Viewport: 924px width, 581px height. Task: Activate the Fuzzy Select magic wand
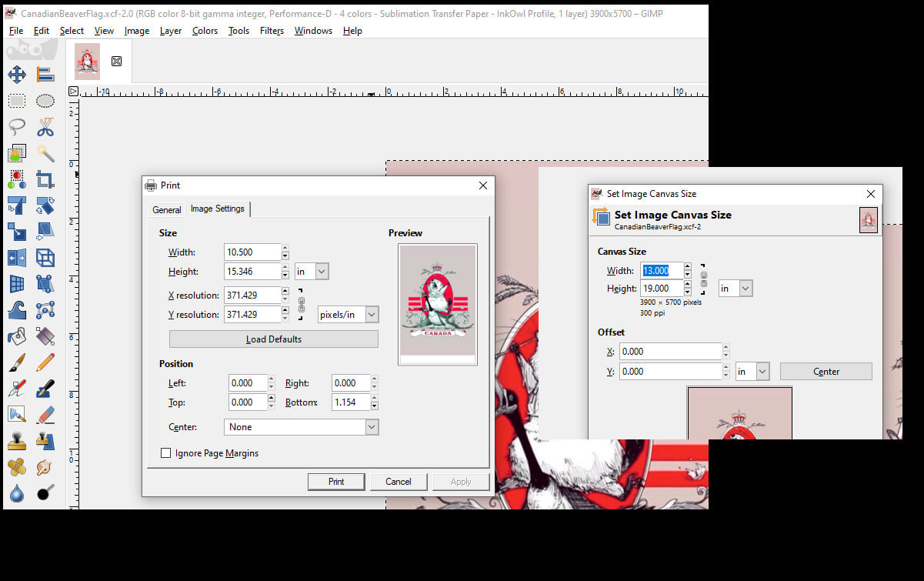click(45, 153)
